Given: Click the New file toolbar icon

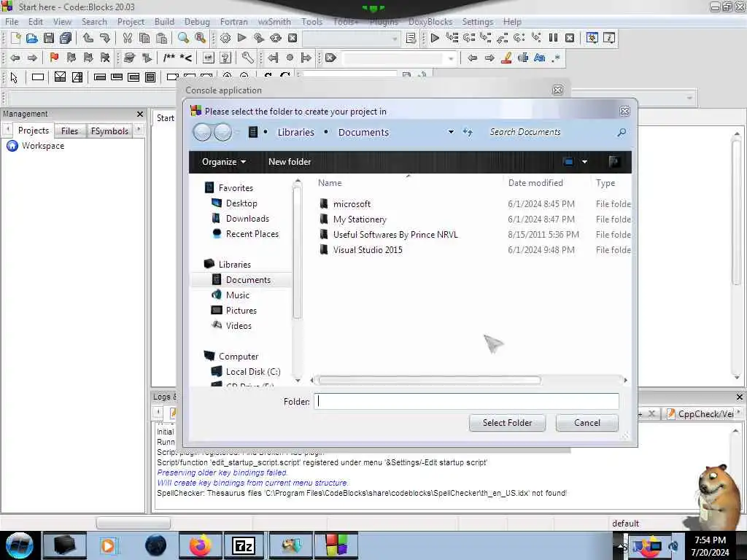Looking at the screenshot, I should pyautogui.click(x=15, y=38).
